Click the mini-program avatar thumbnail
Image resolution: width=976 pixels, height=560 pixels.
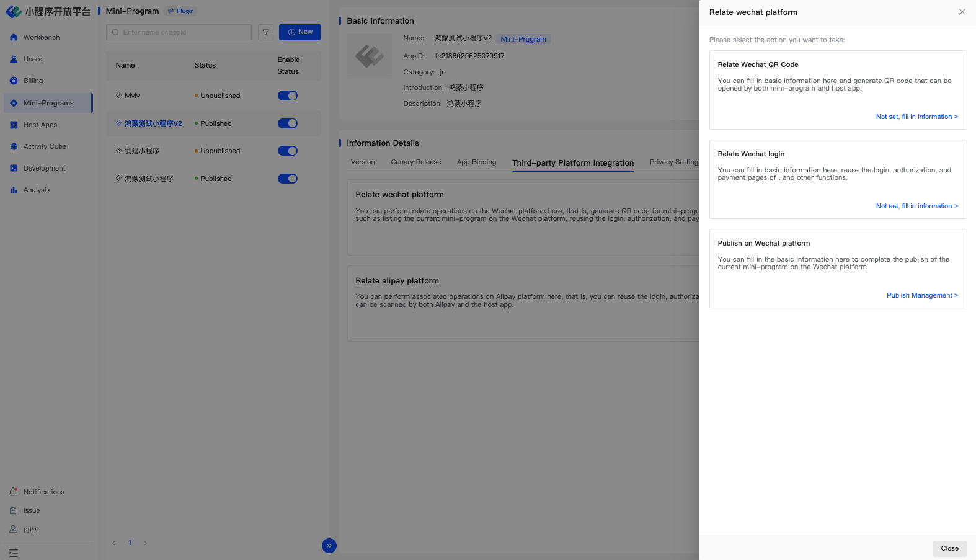pos(370,56)
